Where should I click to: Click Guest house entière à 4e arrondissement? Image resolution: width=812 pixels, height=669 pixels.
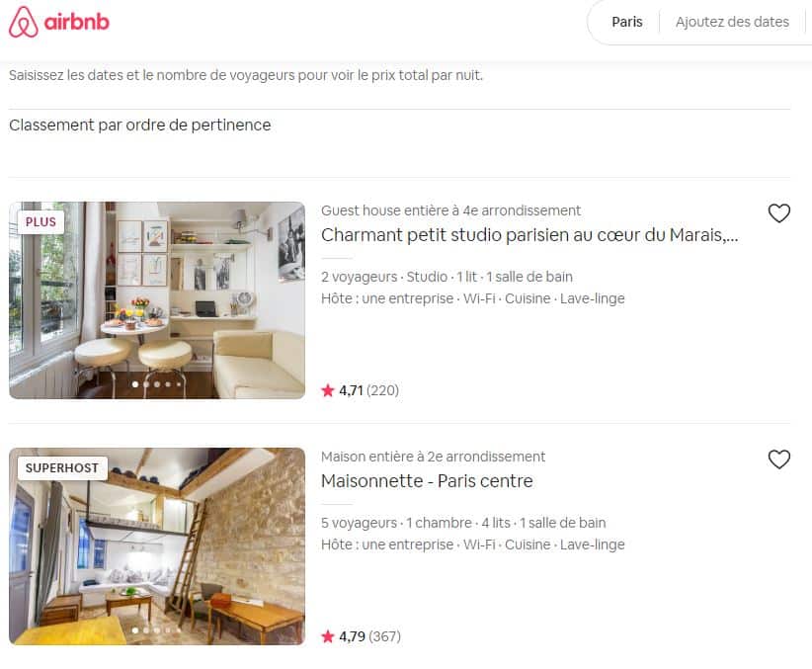click(450, 210)
